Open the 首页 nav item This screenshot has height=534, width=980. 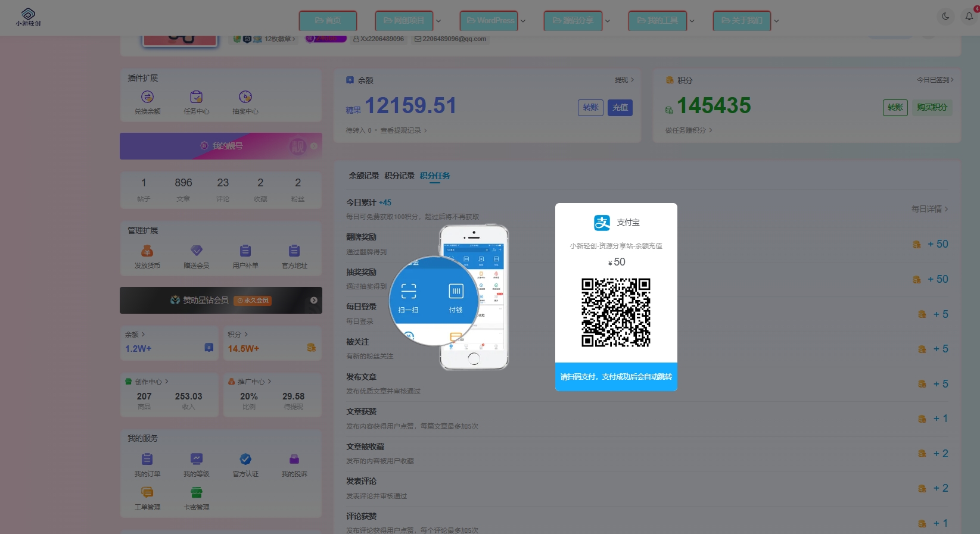pos(328,20)
